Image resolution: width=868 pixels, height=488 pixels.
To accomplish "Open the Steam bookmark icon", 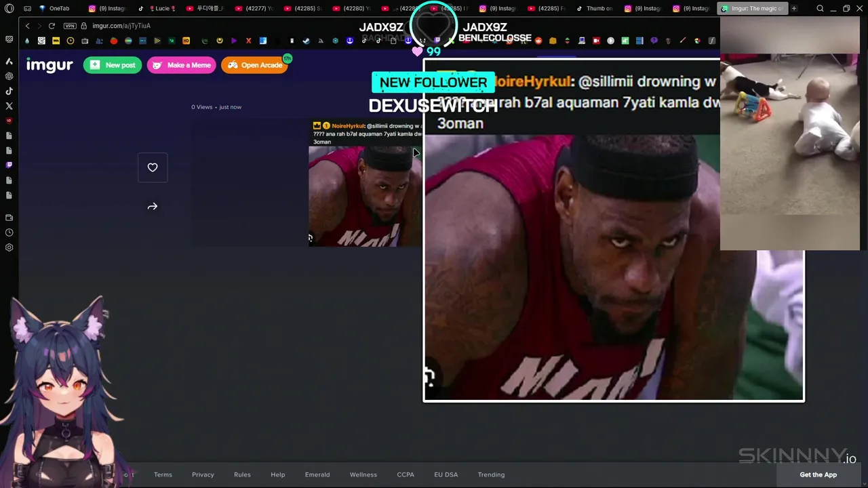I will (306, 41).
